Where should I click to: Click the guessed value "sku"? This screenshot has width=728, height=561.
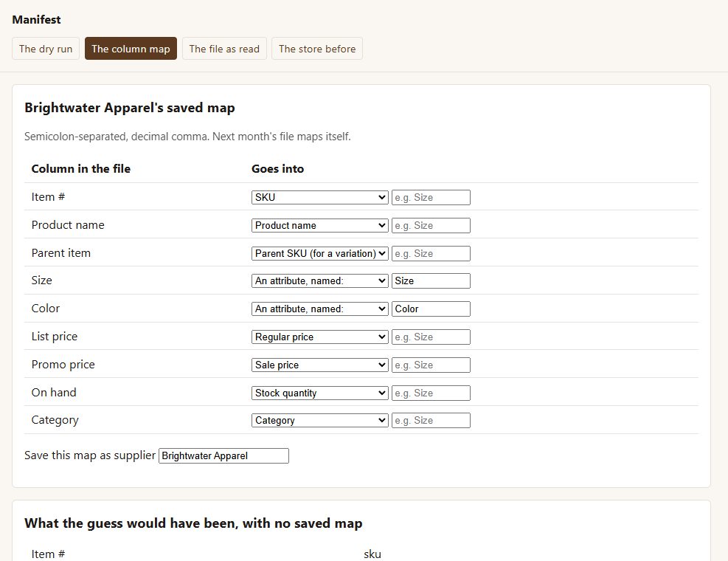(x=372, y=554)
